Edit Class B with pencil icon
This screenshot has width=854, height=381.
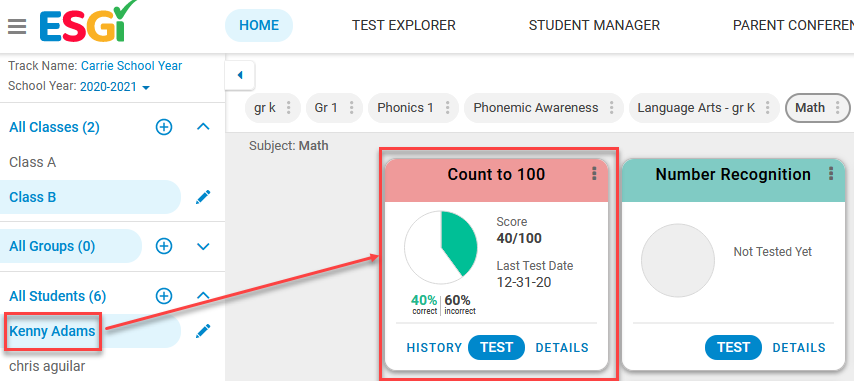(203, 197)
